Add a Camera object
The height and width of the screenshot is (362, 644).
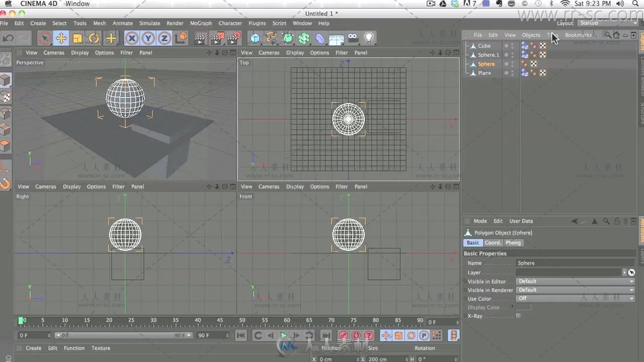coord(353,38)
